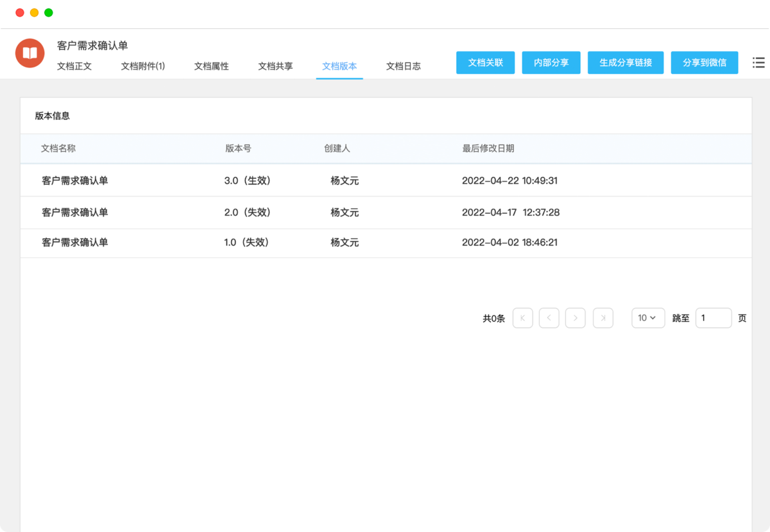
Task: Close the window with red button
Action: 20,13
